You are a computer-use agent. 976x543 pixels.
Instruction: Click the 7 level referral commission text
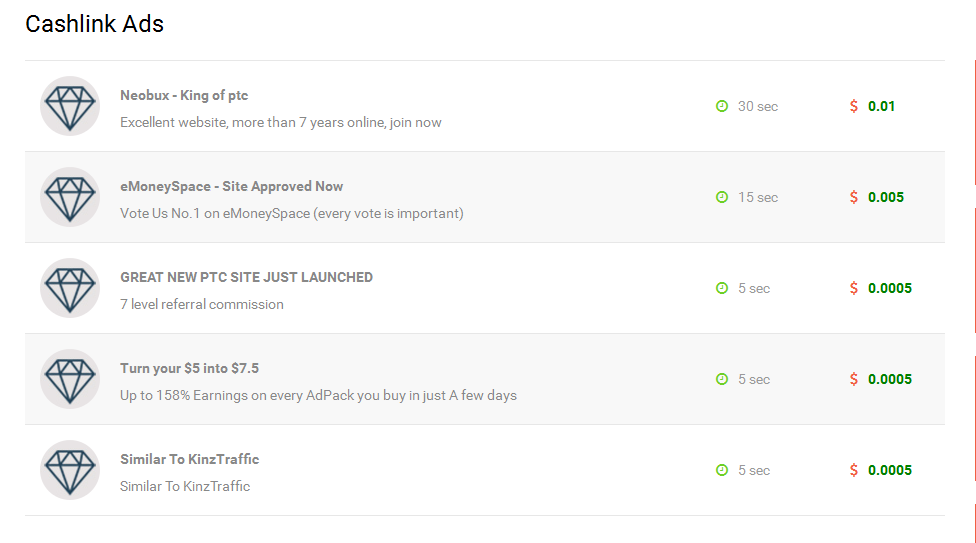point(201,305)
